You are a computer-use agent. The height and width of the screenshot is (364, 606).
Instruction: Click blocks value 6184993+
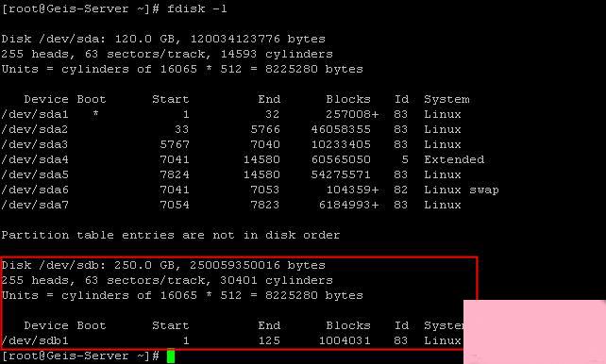tap(348, 205)
